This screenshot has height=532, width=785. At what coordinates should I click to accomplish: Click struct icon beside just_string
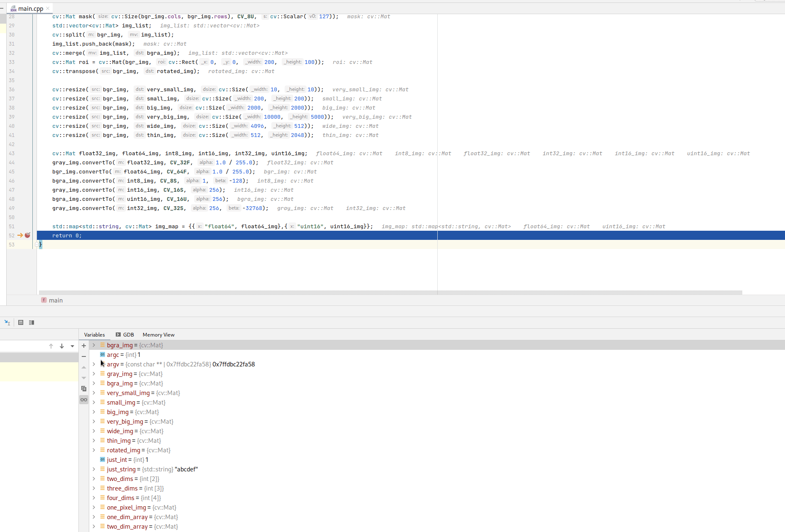[102, 469]
